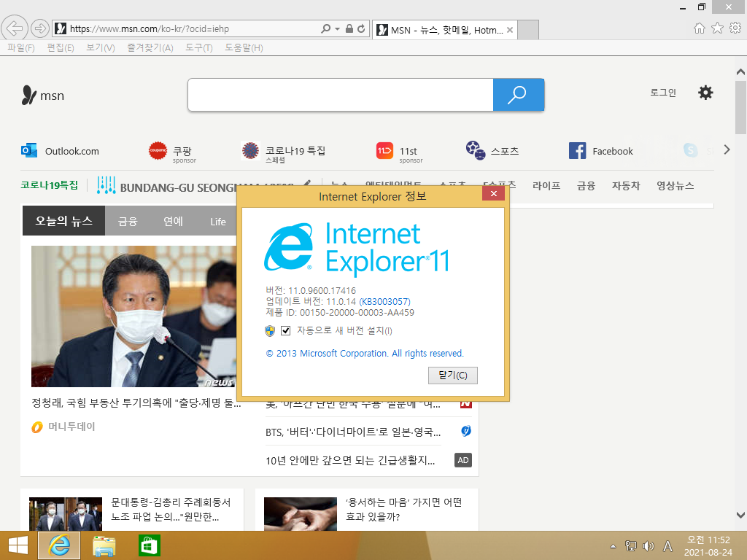Select the MSN tab in the tab strip
This screenshot has height=560, width=747.
[x=444, y=30]
